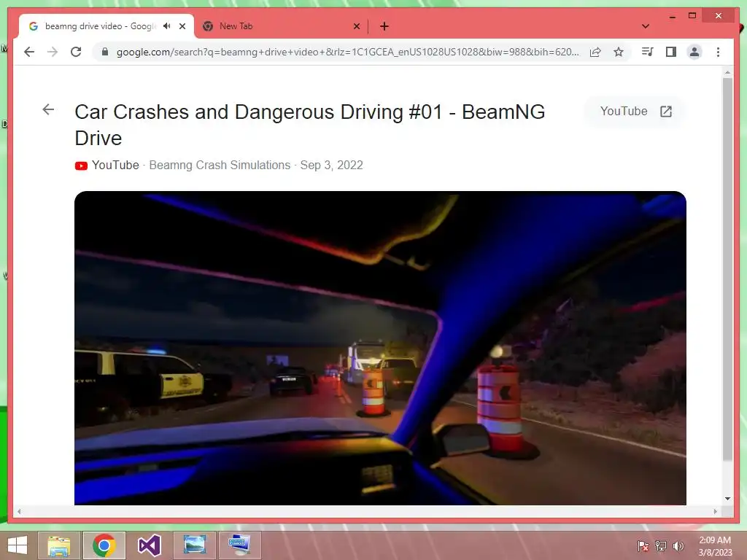Open the media control icon in toolbar

tap(648, 52)
